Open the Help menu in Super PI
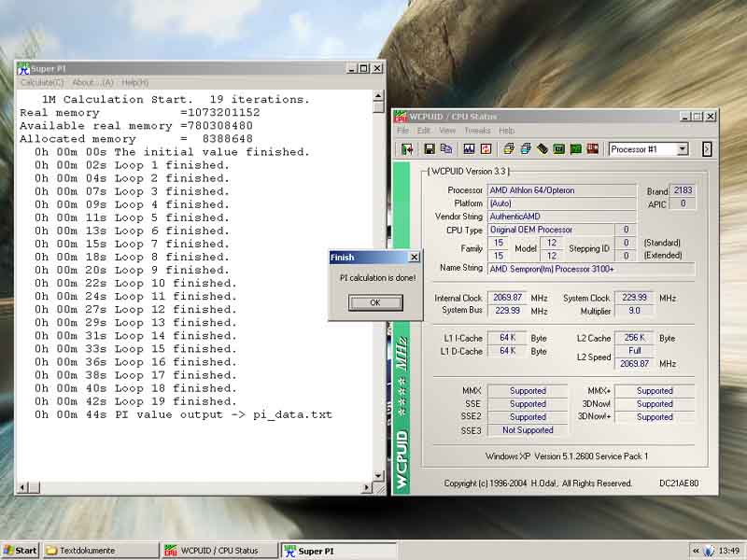Viewport: 747px width, 560px height. click(134, 83)
